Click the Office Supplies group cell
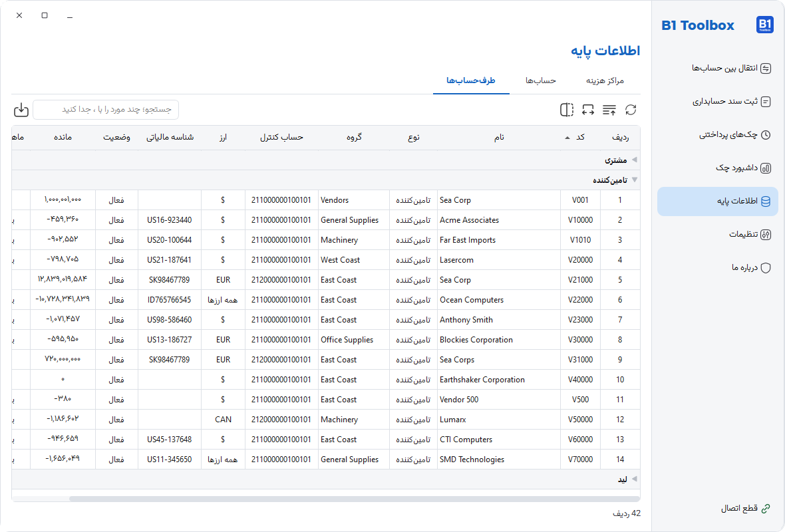Viewport: 785px width, 532px height. (x=354, y=340)
